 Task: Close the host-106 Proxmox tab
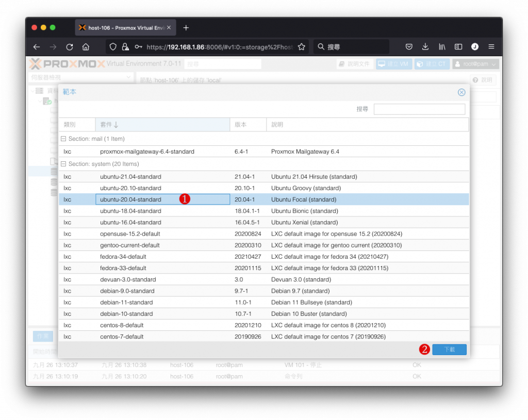click(x=169, y=28)
